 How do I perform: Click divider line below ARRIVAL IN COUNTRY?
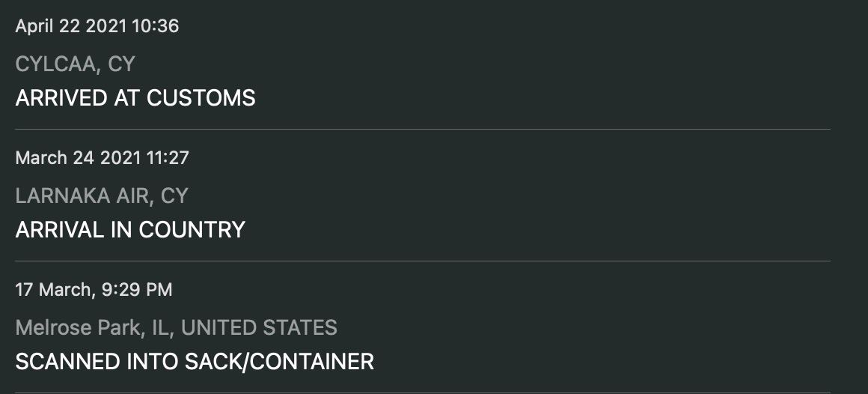(x=423, y=261)
